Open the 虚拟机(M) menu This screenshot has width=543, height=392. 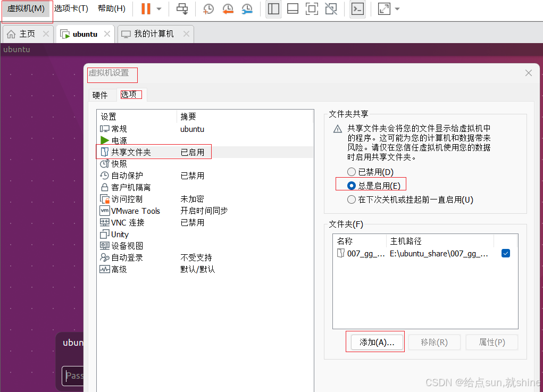(26, 9)
